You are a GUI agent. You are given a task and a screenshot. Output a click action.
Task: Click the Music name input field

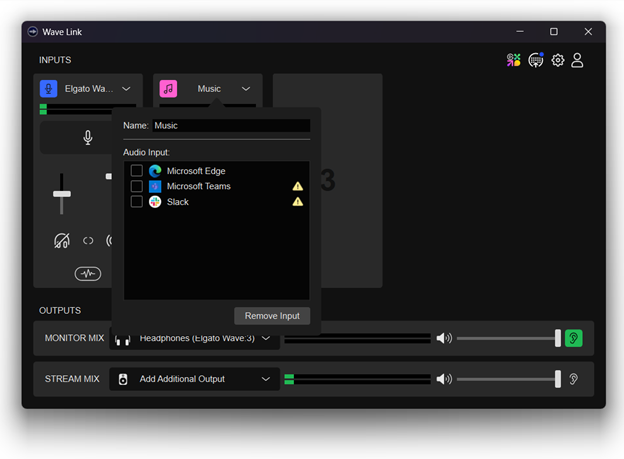click(x=231, y=126)
